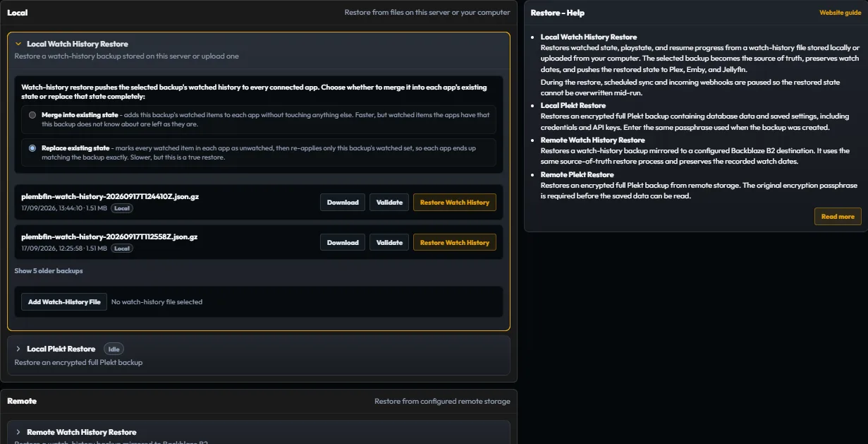Click the Local badge under the 12:25:58 backup
This screenshot has width=868, height=444.
click(122, 249)
